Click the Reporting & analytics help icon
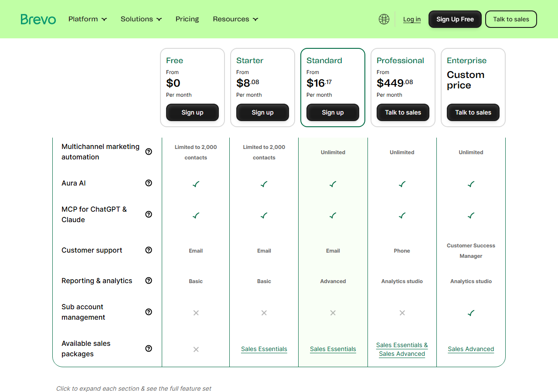This screenshot has height=392, width=558. pos(149,280)
